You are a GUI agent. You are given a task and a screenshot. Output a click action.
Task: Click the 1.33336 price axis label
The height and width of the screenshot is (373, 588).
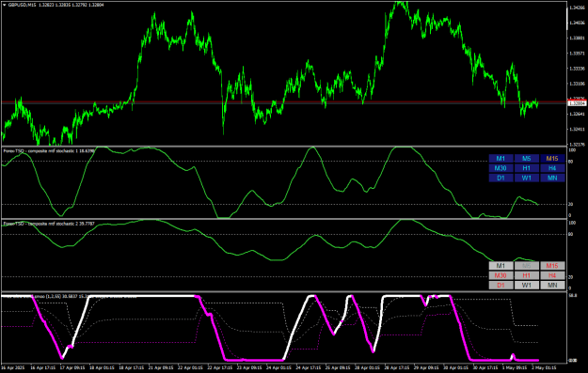[x=578, y=69]
